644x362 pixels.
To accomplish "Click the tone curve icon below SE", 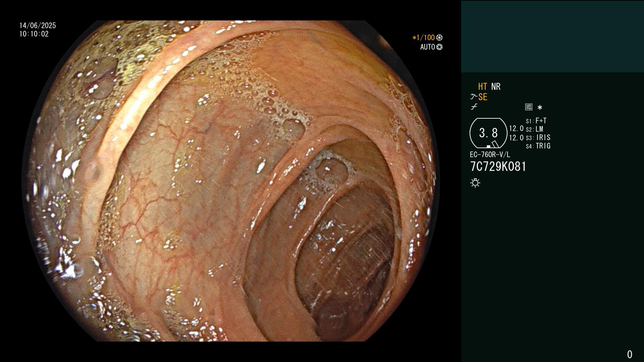I will (x=474, y=107).
